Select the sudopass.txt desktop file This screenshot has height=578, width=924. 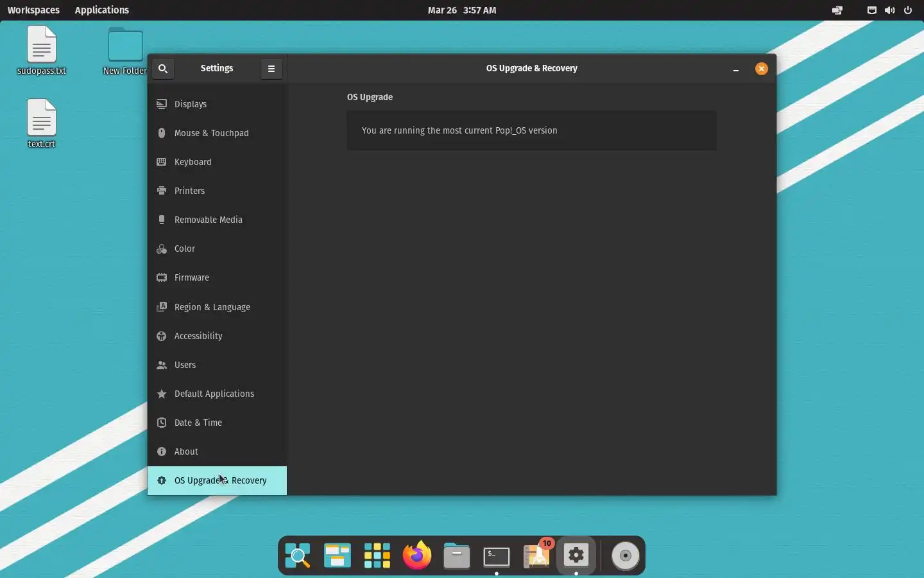point(42,51)
